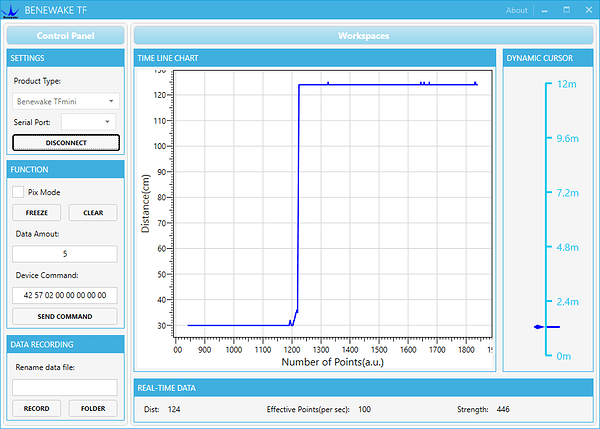Click the DATA RECORDING section header
Screen dimensions: 600x429
(65, 344)
